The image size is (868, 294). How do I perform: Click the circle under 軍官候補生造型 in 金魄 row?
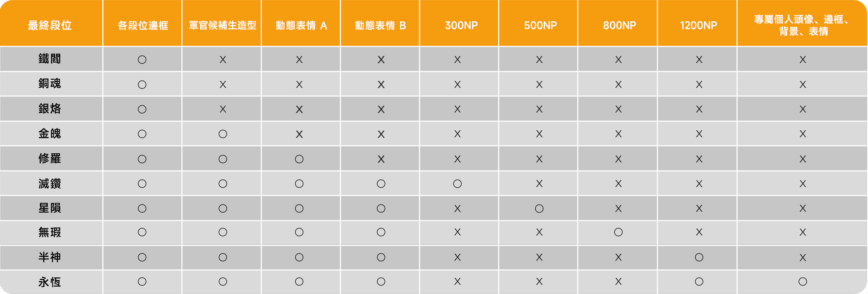tap(223, 134)
